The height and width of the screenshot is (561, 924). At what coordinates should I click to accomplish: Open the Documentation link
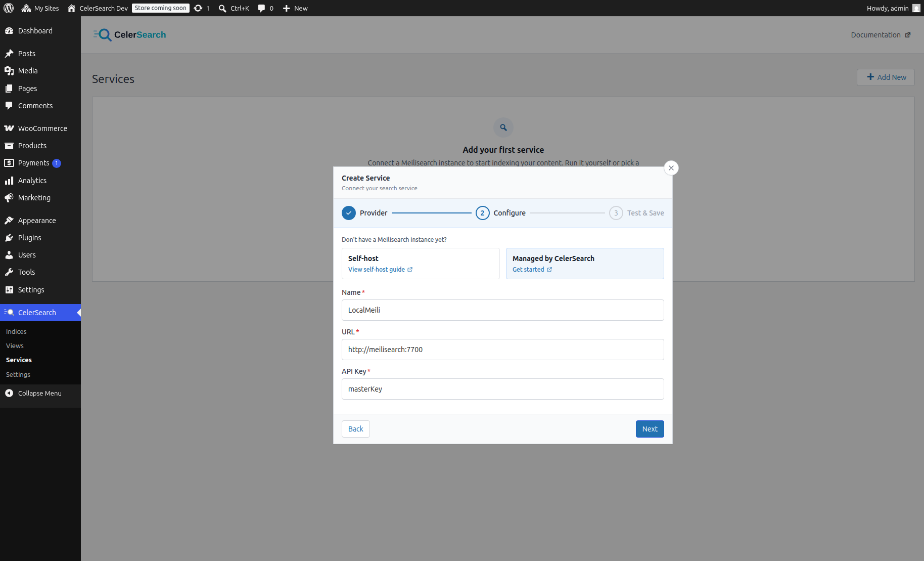[x=881, y=35]
